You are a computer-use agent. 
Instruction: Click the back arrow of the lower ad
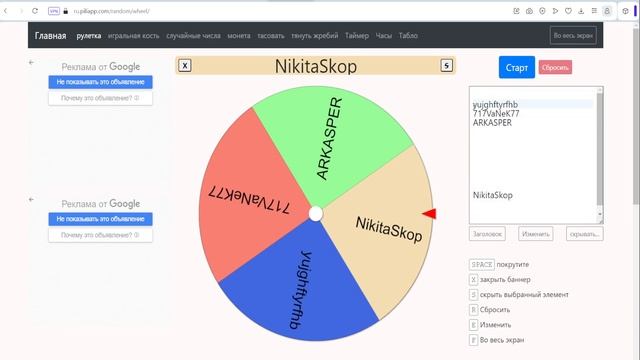click(31, 200)
